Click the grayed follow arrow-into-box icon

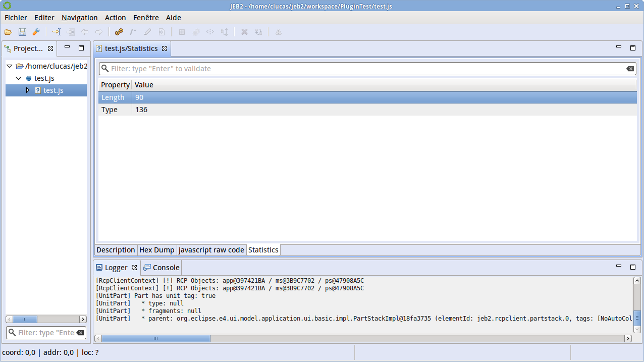pos(71,32)
